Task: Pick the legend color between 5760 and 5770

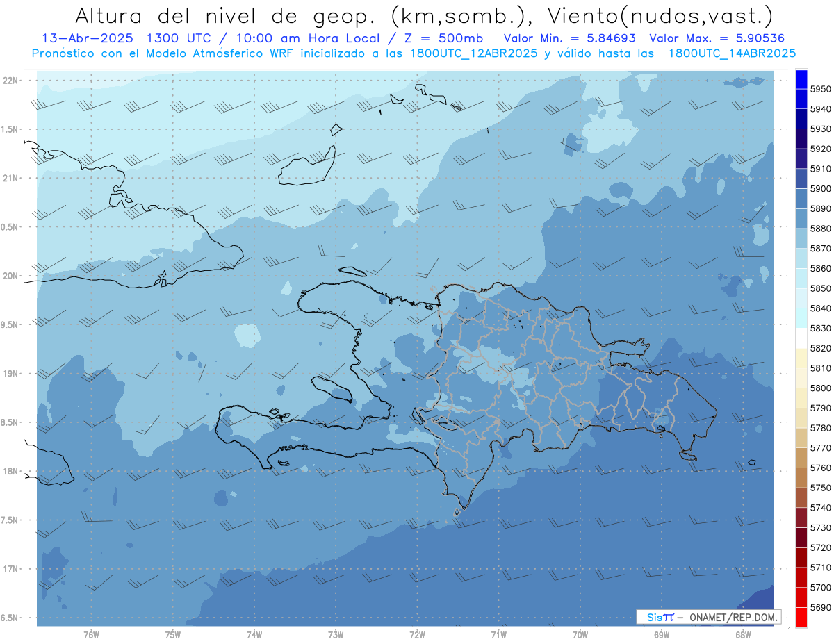Action: pyautogui.click(x=801, y=458)
